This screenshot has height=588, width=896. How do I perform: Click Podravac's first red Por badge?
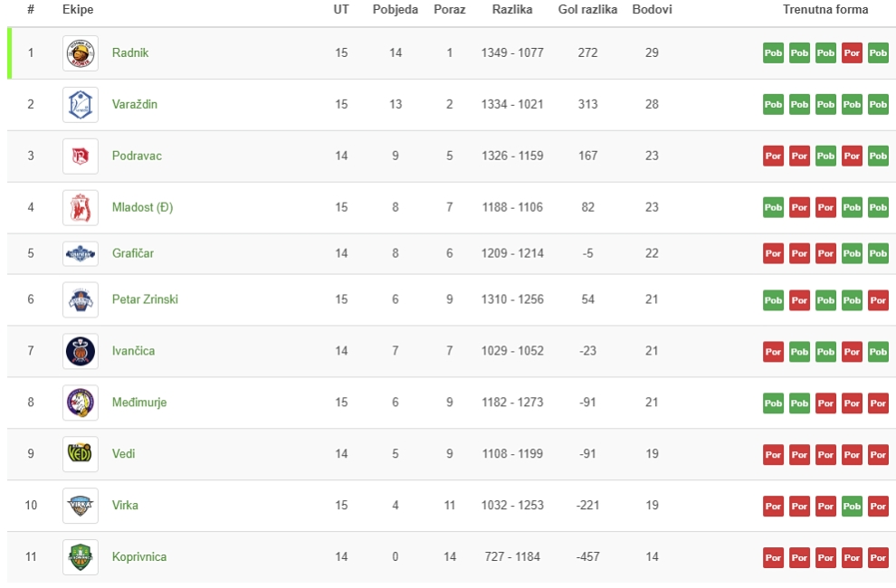(773, 156)
